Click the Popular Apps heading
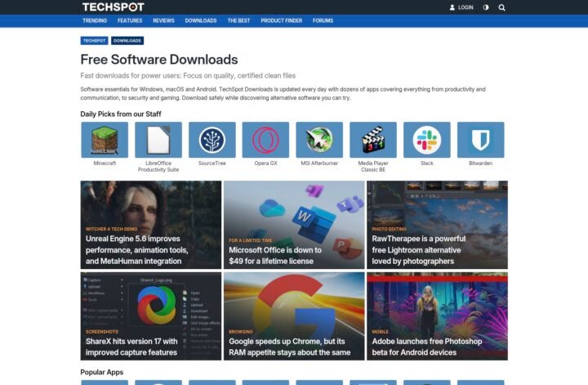Image resolution: width=588 pixels, height=385 pixels. point(102,372)
